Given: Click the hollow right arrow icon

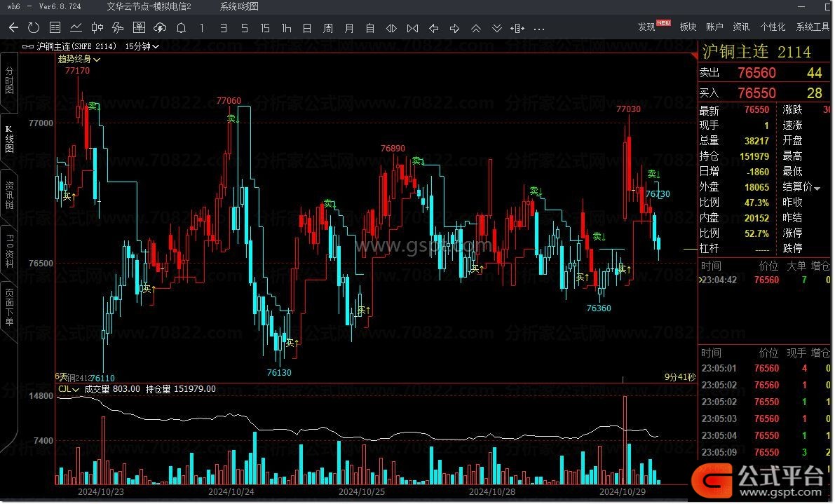Looking at the screenshot, I should (455, 28).
